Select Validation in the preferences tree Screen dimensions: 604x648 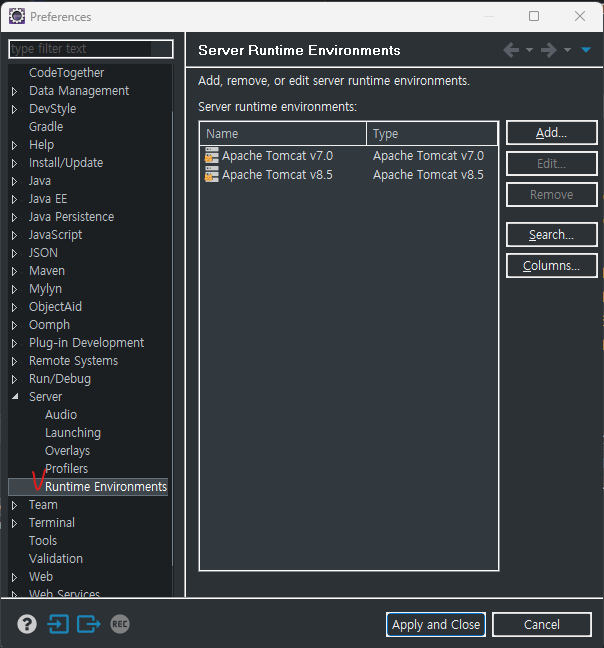tap(56, 559)
